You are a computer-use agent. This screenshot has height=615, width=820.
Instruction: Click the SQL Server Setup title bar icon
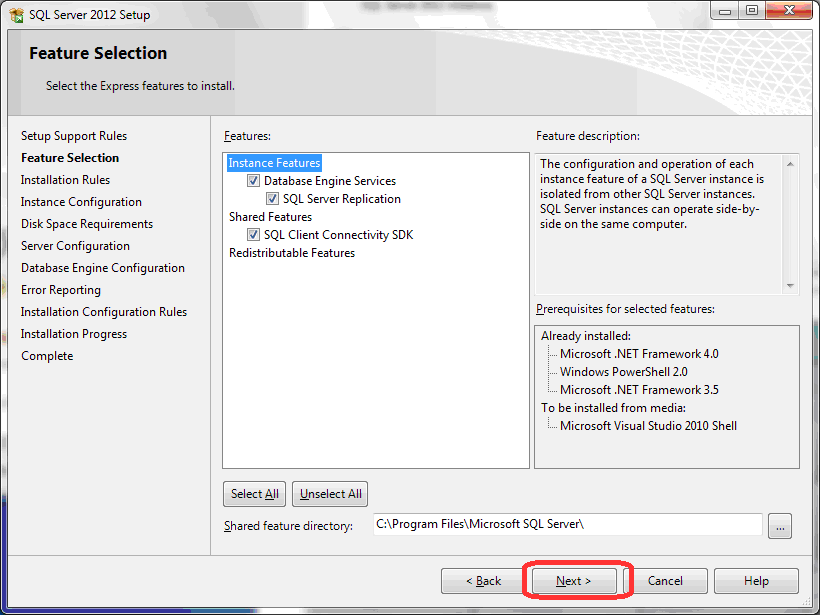point(17,15)
